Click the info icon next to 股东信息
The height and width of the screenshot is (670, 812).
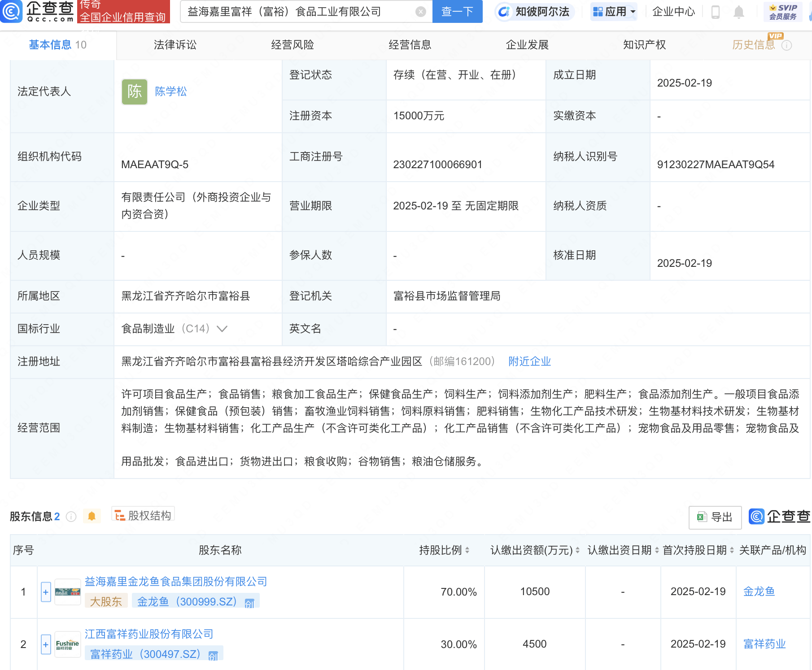pos(71,517)
